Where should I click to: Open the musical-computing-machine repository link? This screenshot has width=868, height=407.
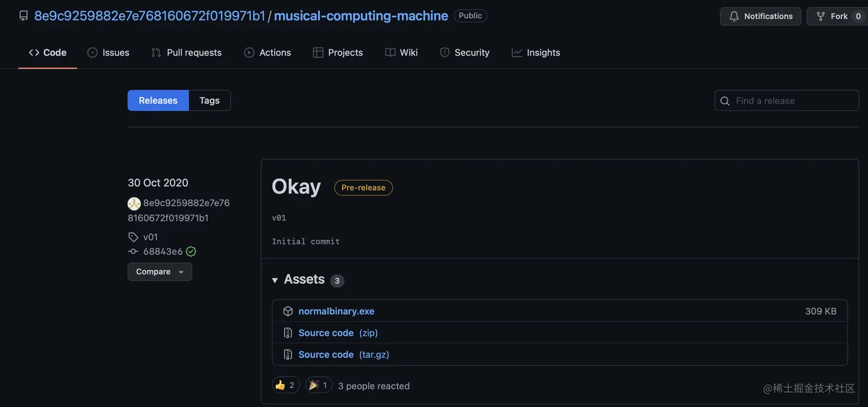coord(361,15)
